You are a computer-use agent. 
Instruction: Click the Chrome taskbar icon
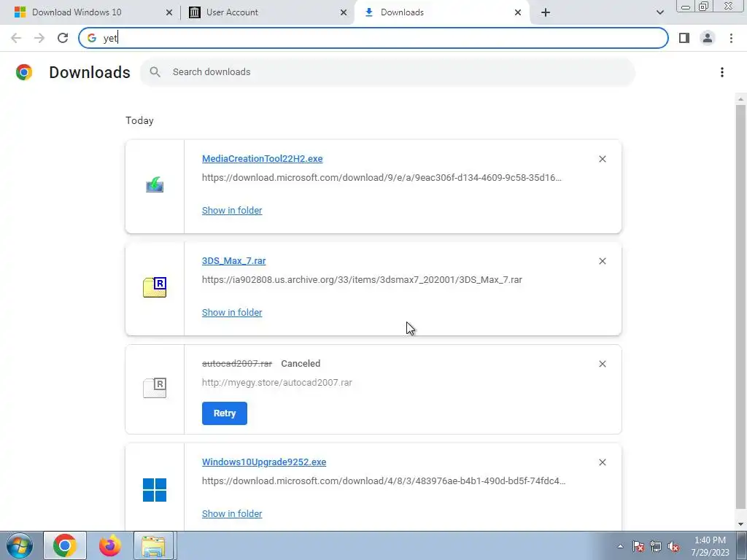coord(65,545)
